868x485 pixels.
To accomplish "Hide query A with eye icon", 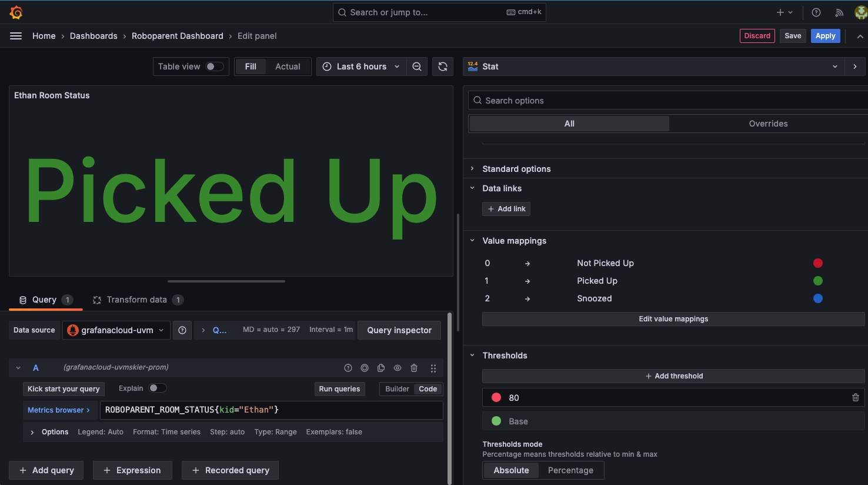I will coord(398,368).
